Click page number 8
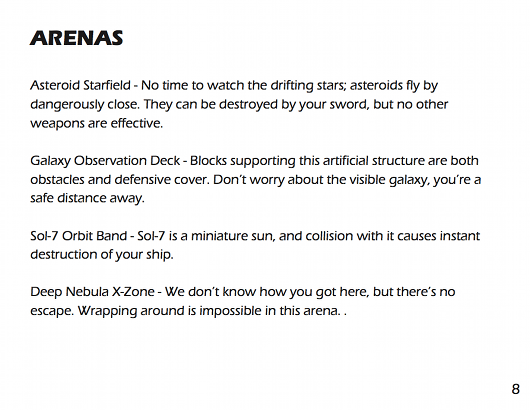The width and height of the screenshot is (530, 410). coord(515,389)
